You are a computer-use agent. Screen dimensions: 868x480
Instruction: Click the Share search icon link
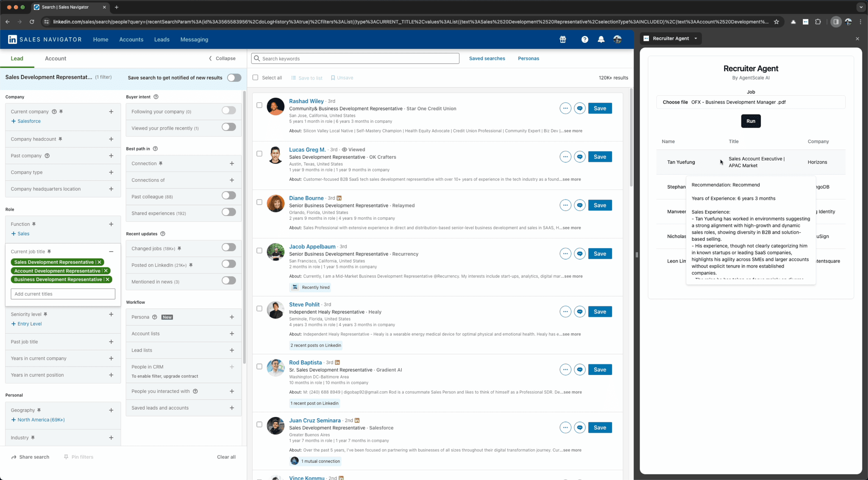click(x=30, y=457)
